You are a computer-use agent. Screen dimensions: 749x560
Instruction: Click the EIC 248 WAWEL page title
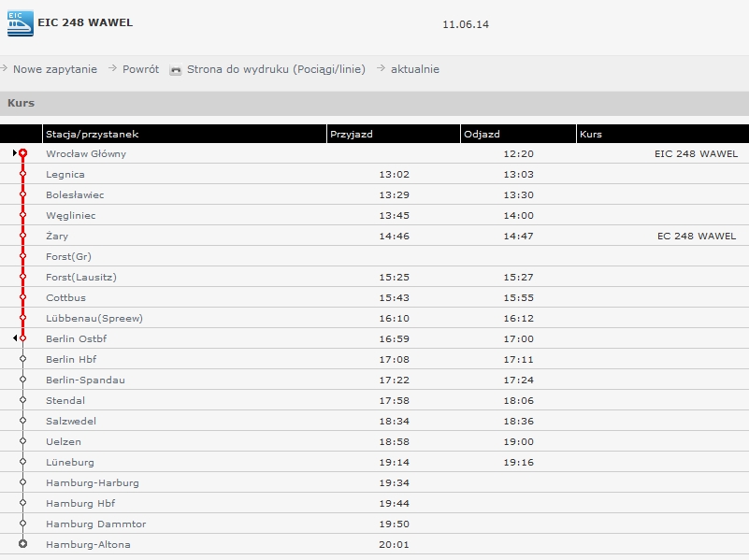pos(85,22)
